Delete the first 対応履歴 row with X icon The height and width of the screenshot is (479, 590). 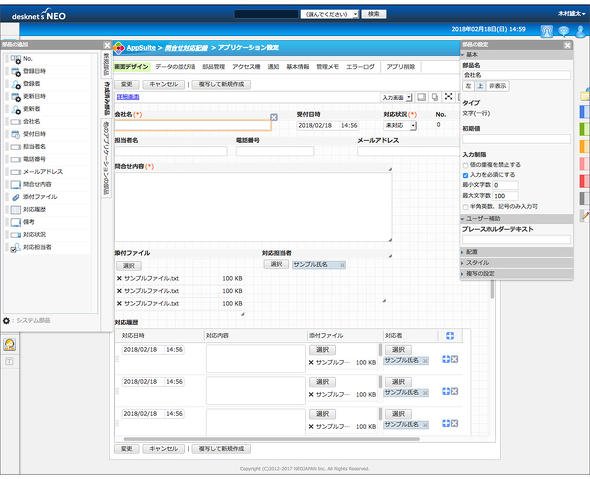[x=455, y=359]
